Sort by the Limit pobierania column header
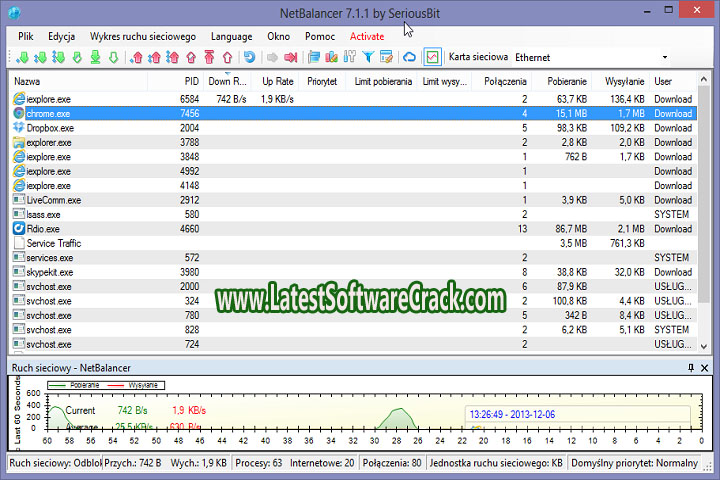Viewport: 720px width, 480px height. coord(381,81)
